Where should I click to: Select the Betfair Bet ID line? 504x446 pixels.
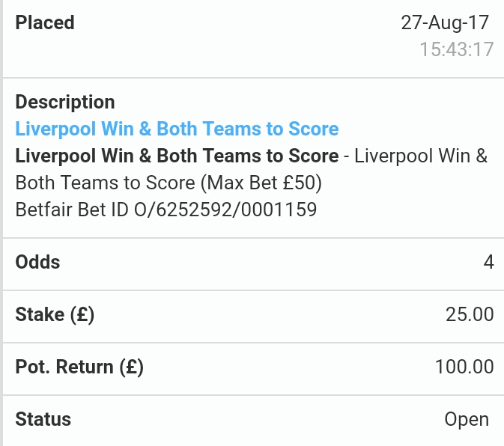166,210
